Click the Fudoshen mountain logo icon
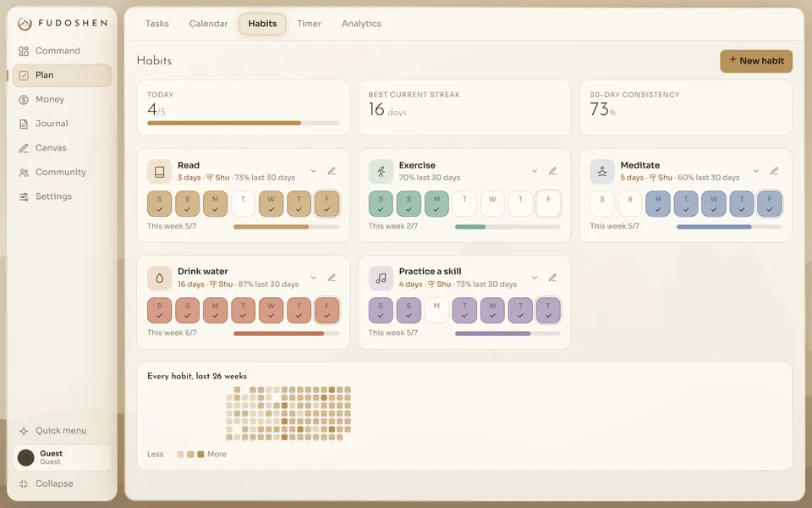The height and width of the screenshot is (508, 812). pyautogui.click(x=25, y=24)
